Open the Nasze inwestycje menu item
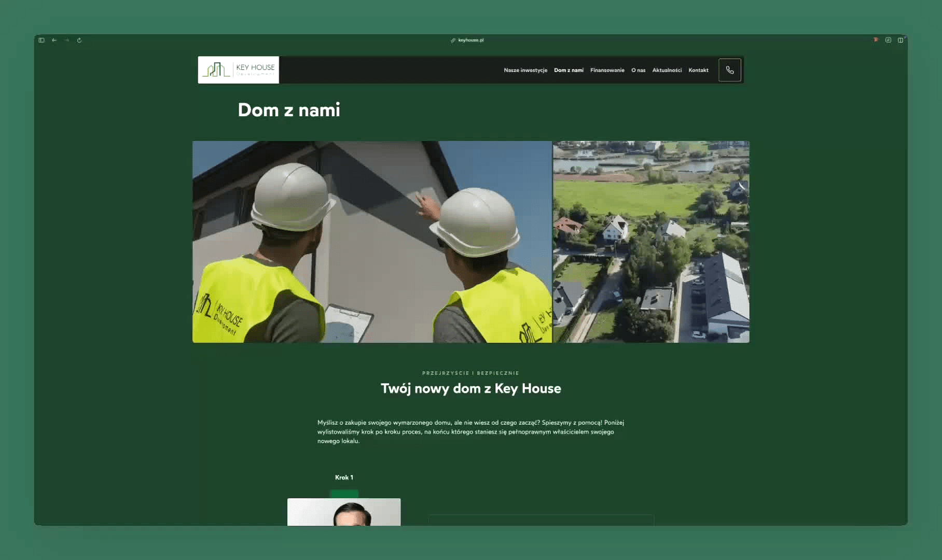 (525, 70)
